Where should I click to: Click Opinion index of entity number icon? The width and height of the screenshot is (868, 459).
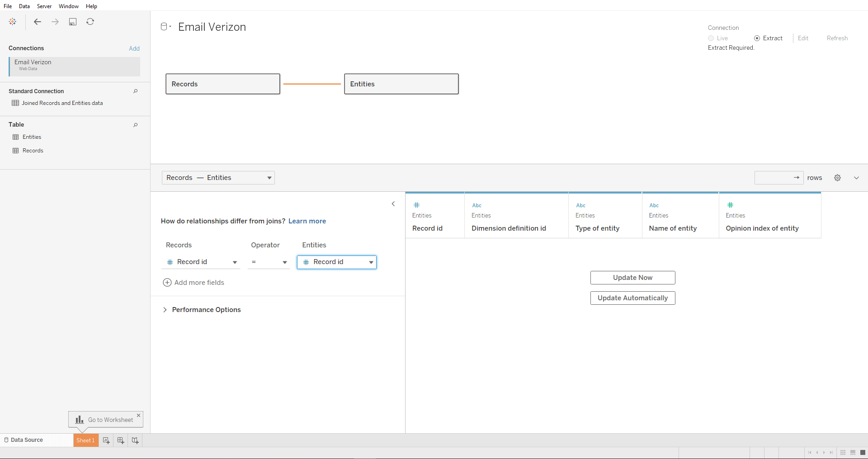pos(731,205)
